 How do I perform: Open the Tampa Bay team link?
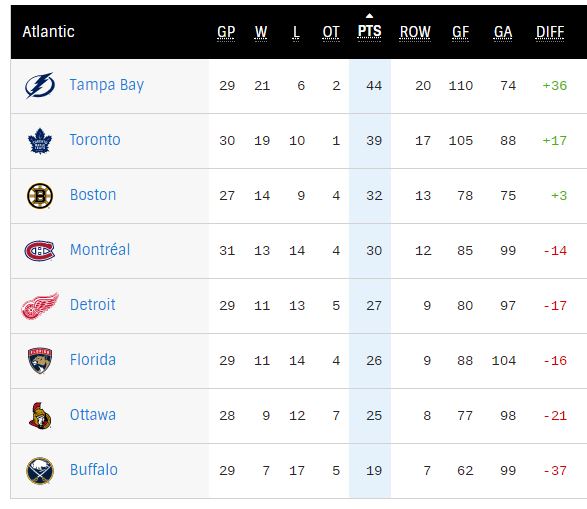[x=107, y=85]
